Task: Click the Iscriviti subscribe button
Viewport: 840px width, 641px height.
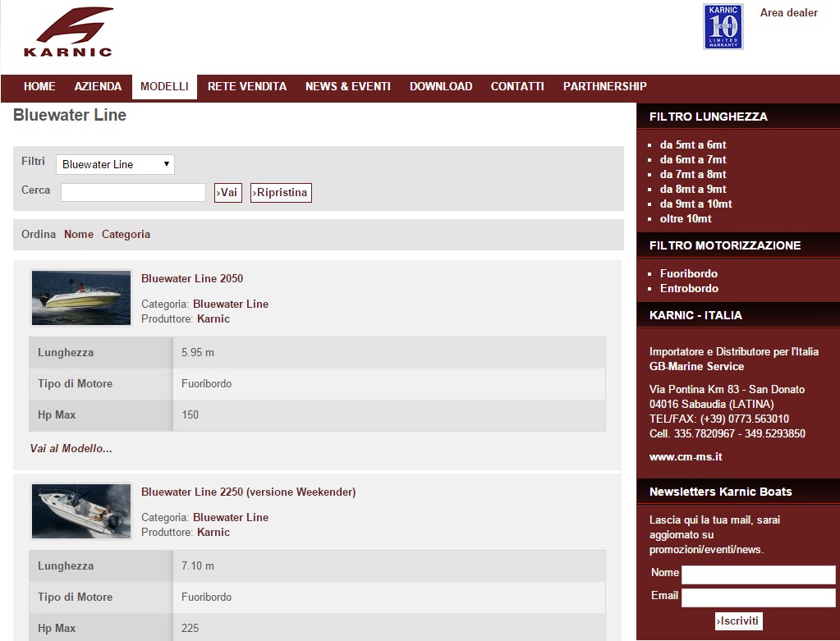Action: coord(738,621)
